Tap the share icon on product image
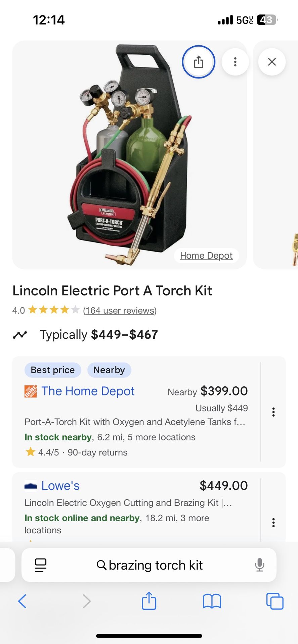This screenshot has height=644, width=298. [198, 62]
